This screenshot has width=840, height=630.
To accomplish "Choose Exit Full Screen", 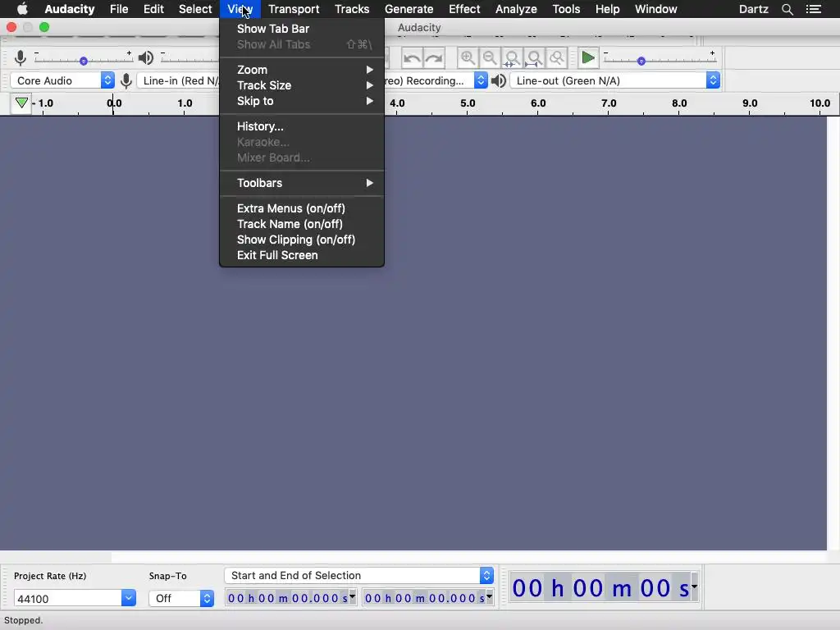I will (x=302, y=255).
